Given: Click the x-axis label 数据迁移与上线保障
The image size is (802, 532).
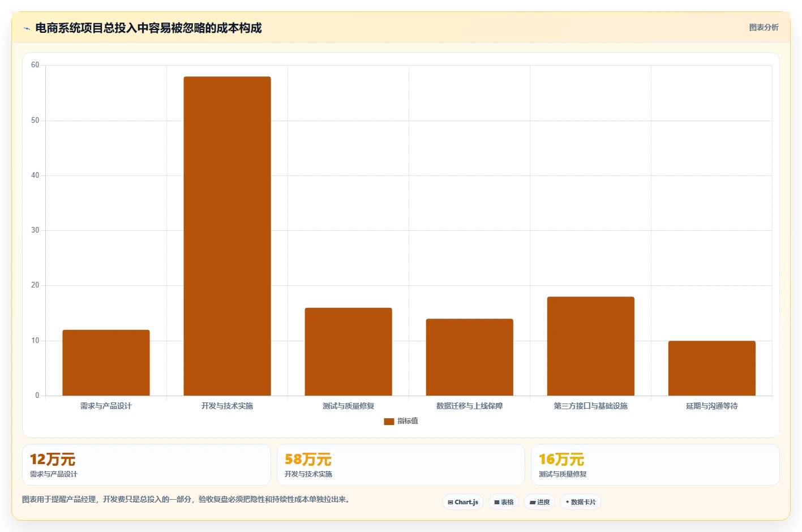Looking at the screenshot, I should [469, 406].
